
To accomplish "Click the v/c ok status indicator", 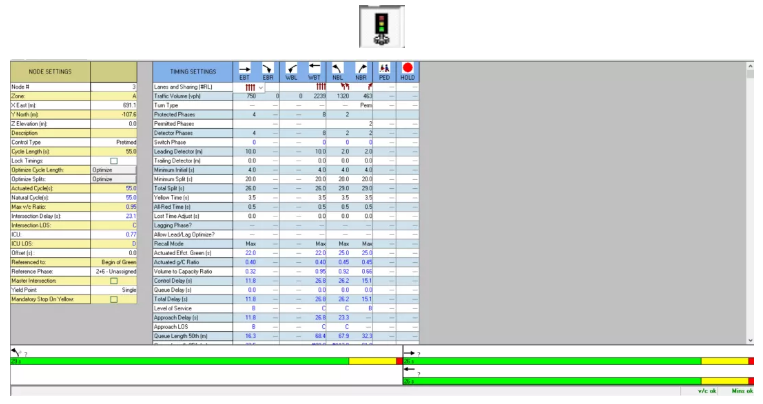I will point(707,391).
